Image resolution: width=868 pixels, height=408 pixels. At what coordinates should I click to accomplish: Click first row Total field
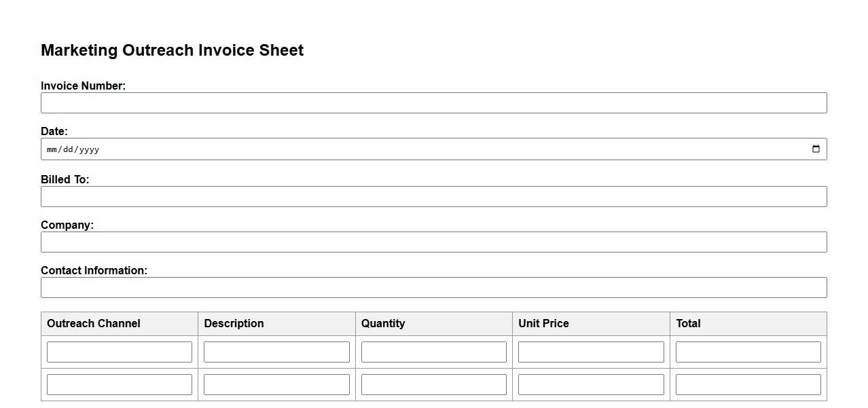click(748, 352)
